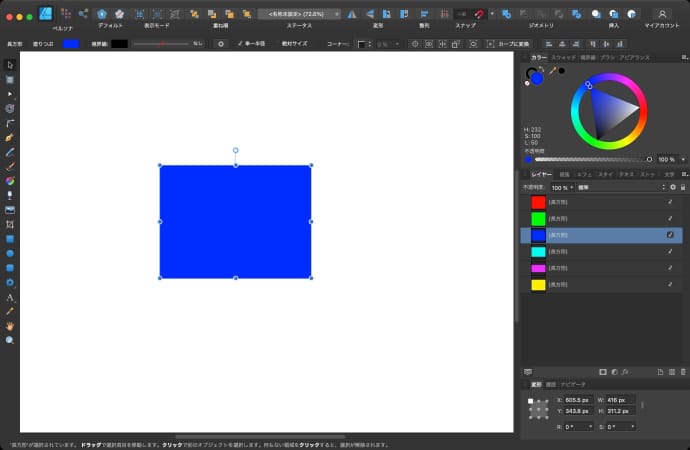Click the W width field in Transform panel

pos(620,400)
